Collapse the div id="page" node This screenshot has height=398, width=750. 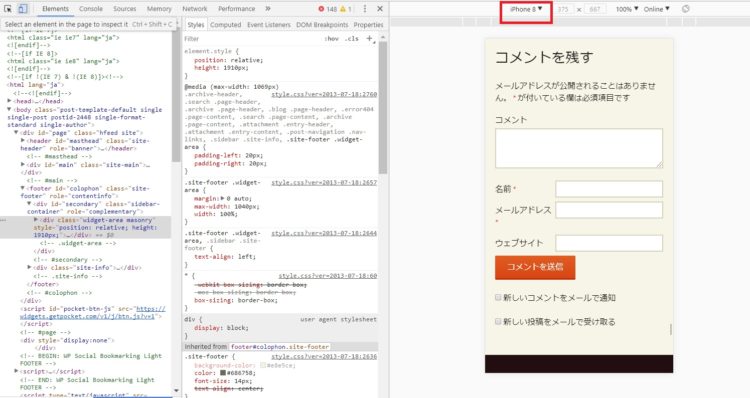point(16,133)
